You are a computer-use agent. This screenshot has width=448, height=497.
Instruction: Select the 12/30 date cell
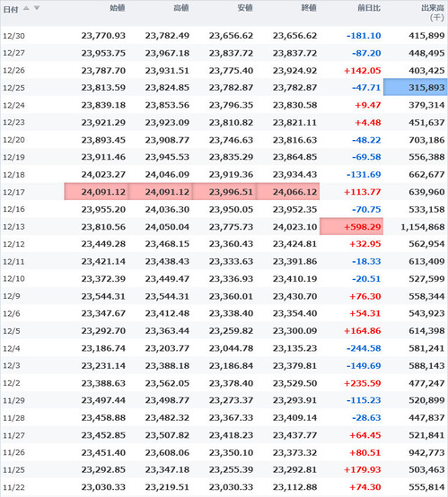click(13, 36)
